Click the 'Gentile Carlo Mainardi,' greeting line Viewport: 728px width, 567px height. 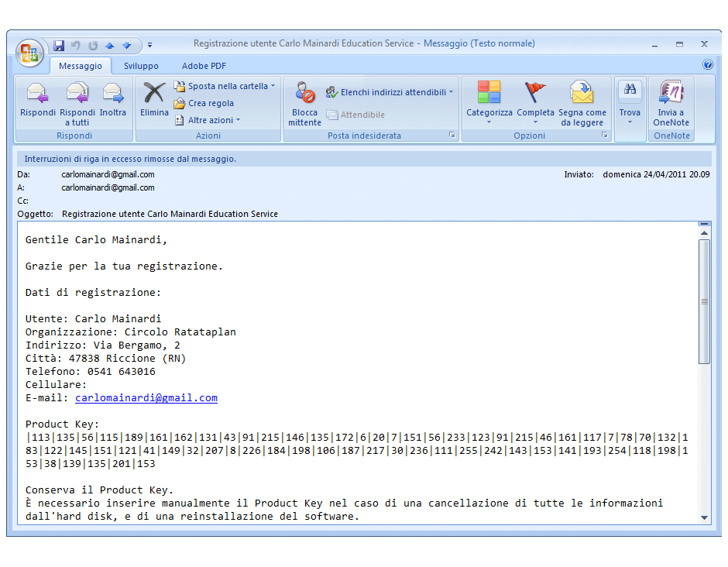click(96, 240)
